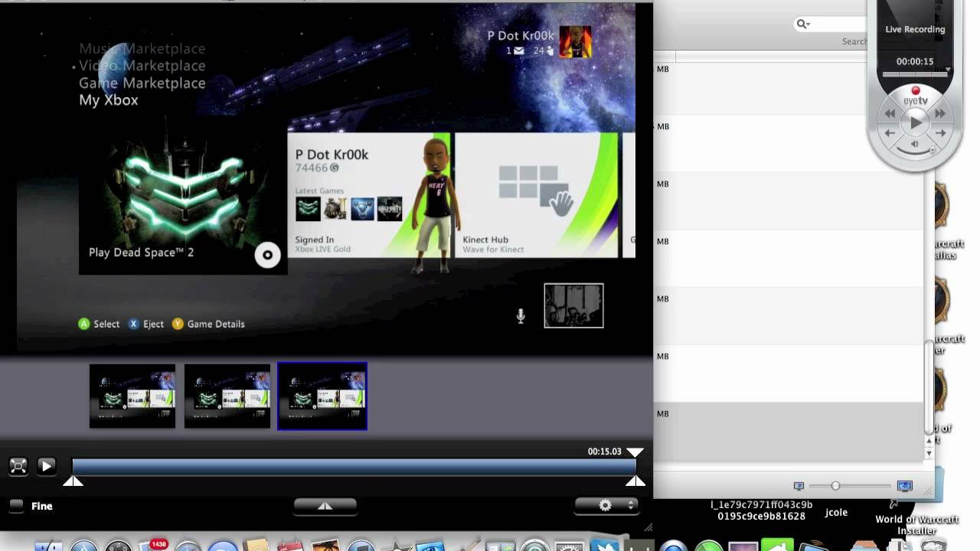Select My Xbox in the dashboard menu

click(x=109, y=100)
